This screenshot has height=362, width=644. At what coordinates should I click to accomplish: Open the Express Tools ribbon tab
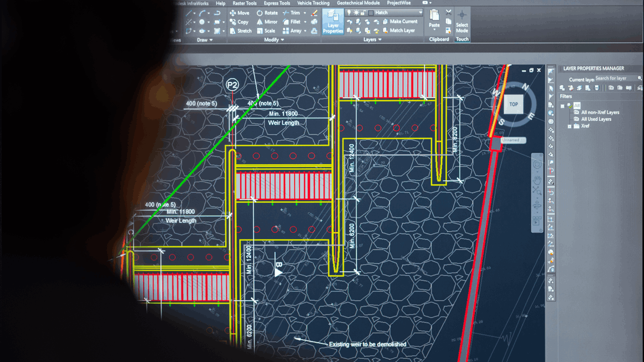tap(277, 3)
